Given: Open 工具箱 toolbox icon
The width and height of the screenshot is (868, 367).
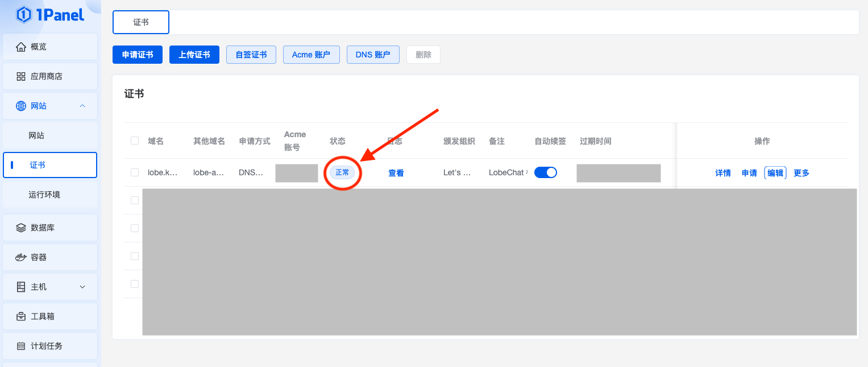Looking at the screenshot, I should coord(21,316).
